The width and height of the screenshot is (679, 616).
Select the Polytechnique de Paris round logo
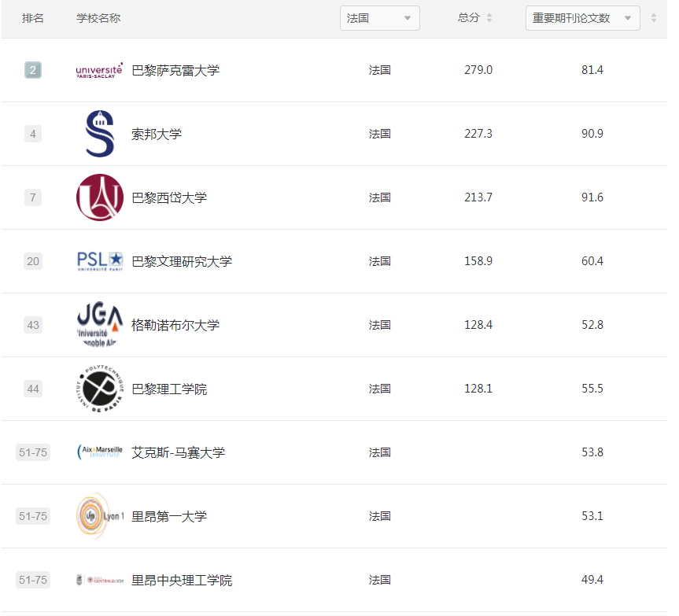(99, 389)
